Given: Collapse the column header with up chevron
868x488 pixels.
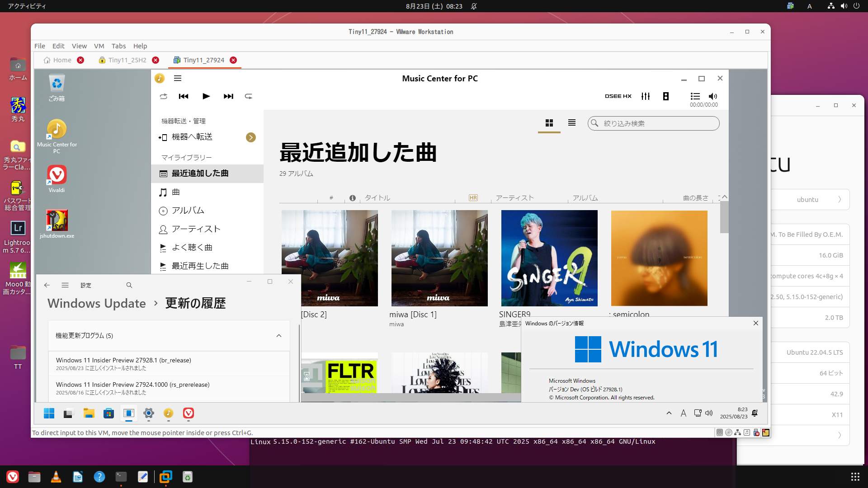Looking at the screenshot, I should pyautogui.click(x=725, y=197).
